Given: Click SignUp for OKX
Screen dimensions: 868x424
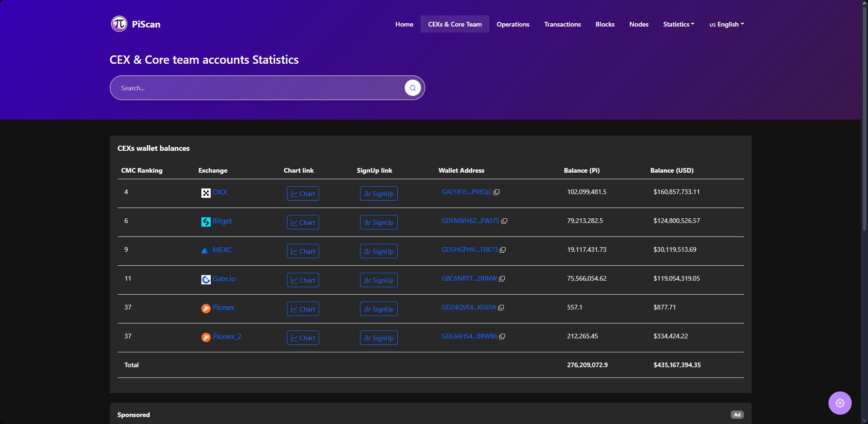Looking at the screenshot, I should click(379, 194).
